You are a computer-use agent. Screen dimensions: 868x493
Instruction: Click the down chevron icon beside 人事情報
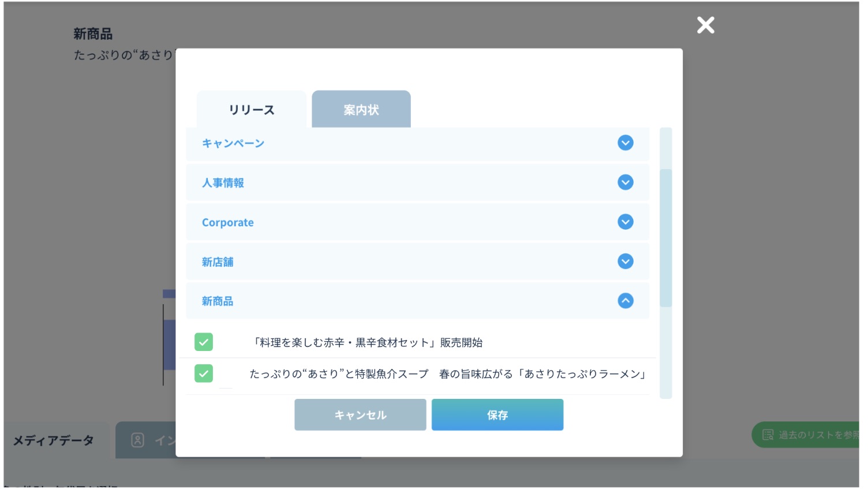pos(625,182)
